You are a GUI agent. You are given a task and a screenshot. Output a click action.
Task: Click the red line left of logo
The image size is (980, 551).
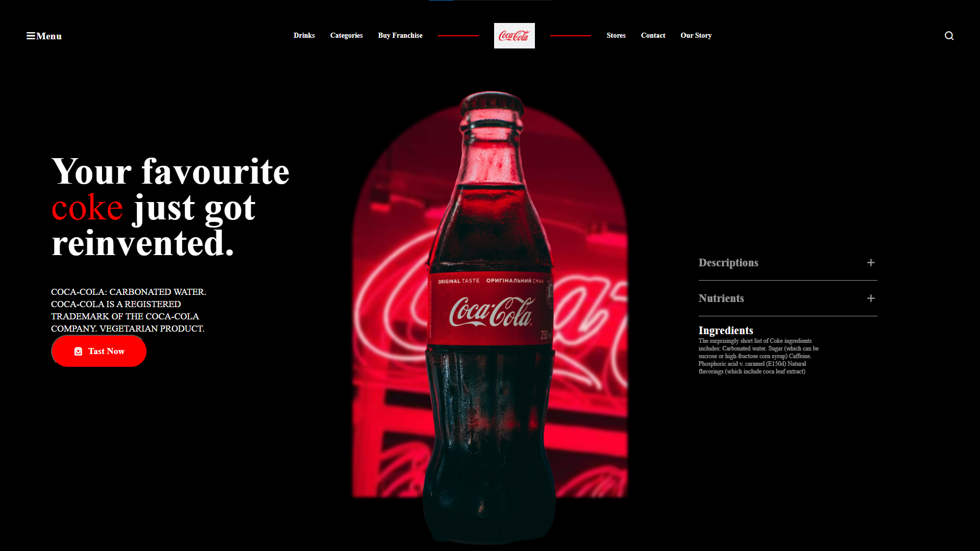[x=458, y=36]
